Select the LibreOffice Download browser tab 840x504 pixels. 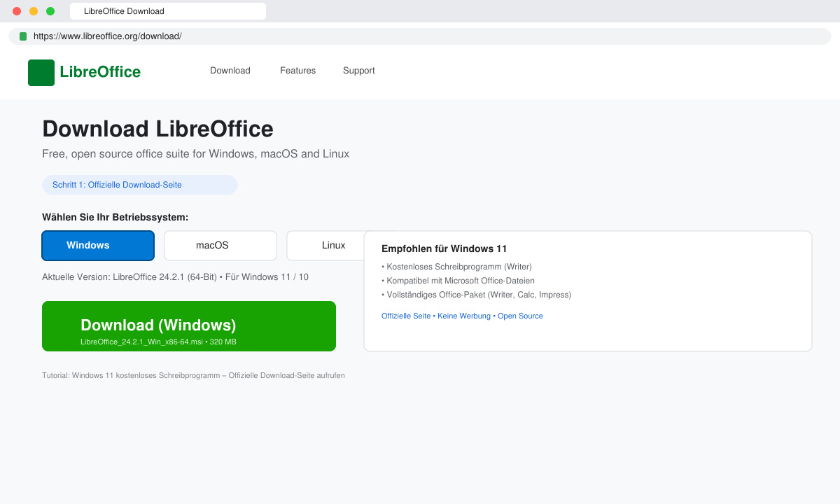pyautogui.click(x=168, y=11)
